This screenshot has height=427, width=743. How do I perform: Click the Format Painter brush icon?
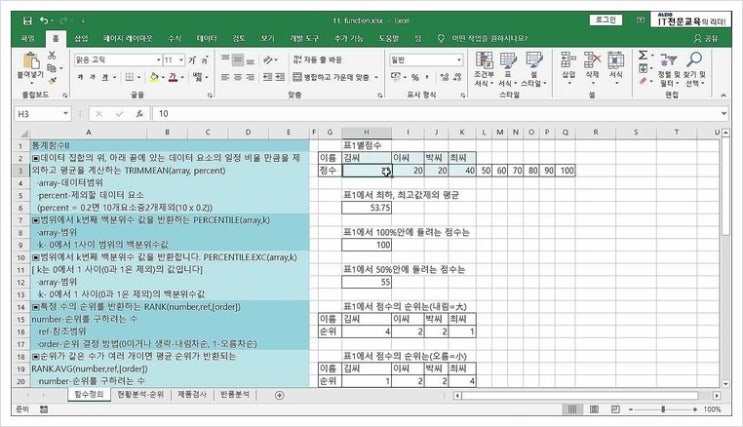click(52, 81)
